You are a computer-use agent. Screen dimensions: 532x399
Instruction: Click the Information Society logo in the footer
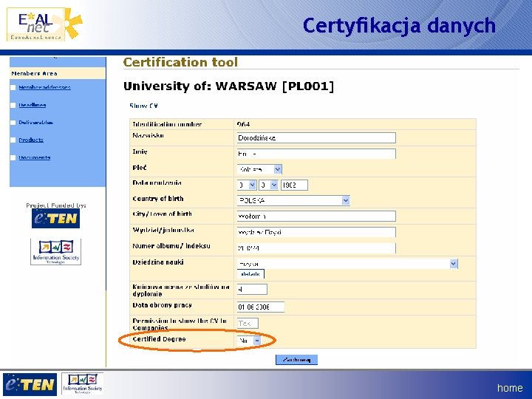click(x=83, y=383)
